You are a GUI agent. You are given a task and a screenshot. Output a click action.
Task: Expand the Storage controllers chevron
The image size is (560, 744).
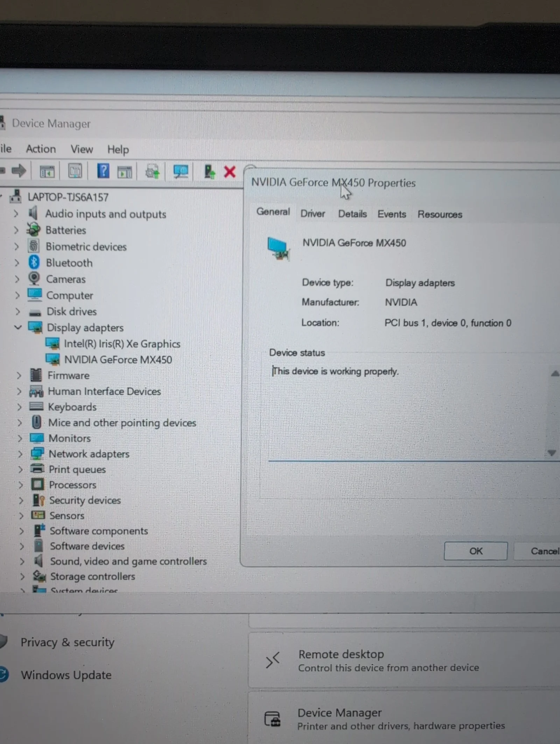click(22, 576)
